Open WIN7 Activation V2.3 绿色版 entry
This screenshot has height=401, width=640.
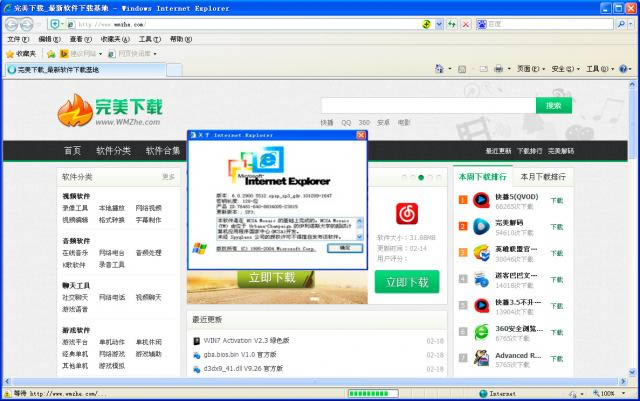click(x=246, y=341)
